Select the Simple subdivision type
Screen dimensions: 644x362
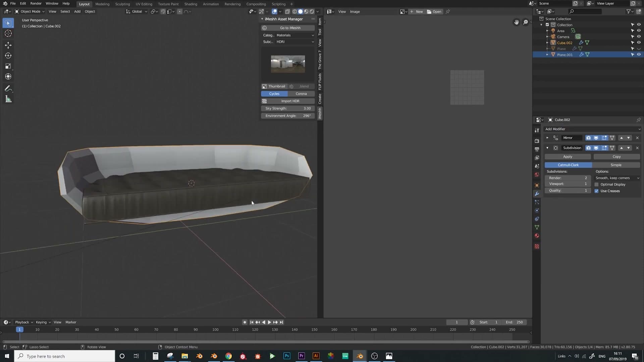[x=616, y=165]
